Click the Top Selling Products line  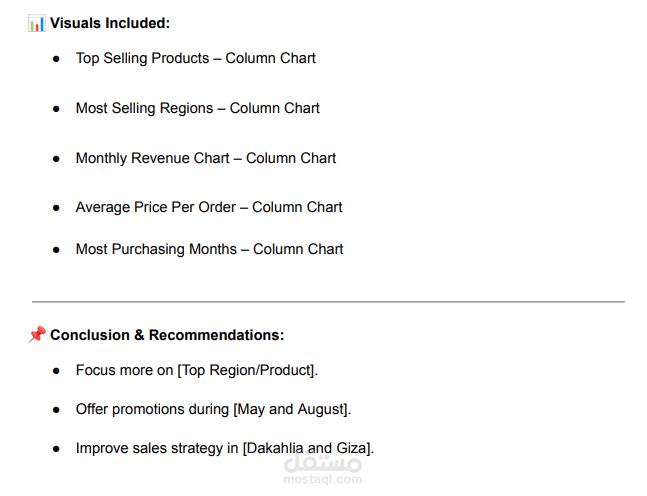click(196, 58)
